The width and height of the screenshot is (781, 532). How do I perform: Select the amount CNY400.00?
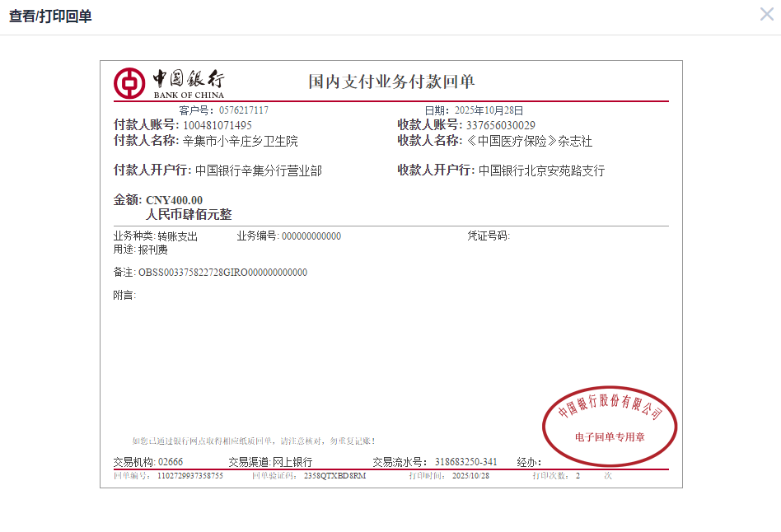coord(174,200)
